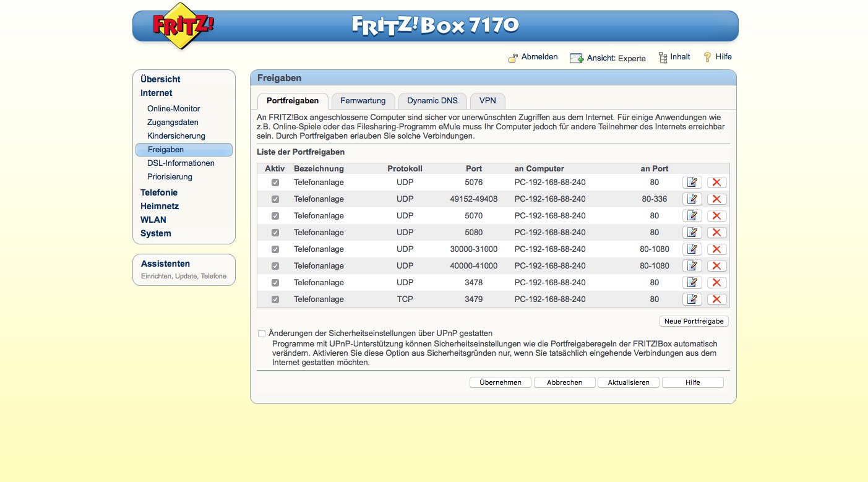Click the port value 40000-41000
The width and height of the screenshot is (868, 482).
click(x=474, y=266)
